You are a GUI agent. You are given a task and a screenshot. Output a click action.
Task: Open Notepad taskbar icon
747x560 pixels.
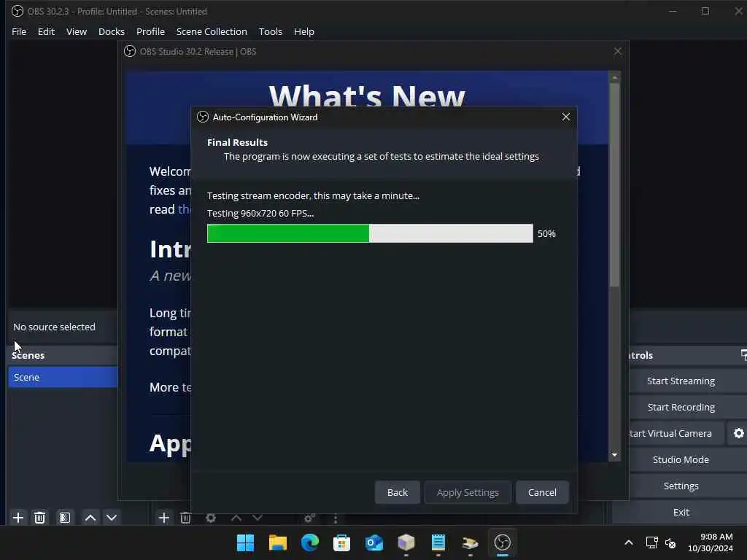(x=438, y=542)
